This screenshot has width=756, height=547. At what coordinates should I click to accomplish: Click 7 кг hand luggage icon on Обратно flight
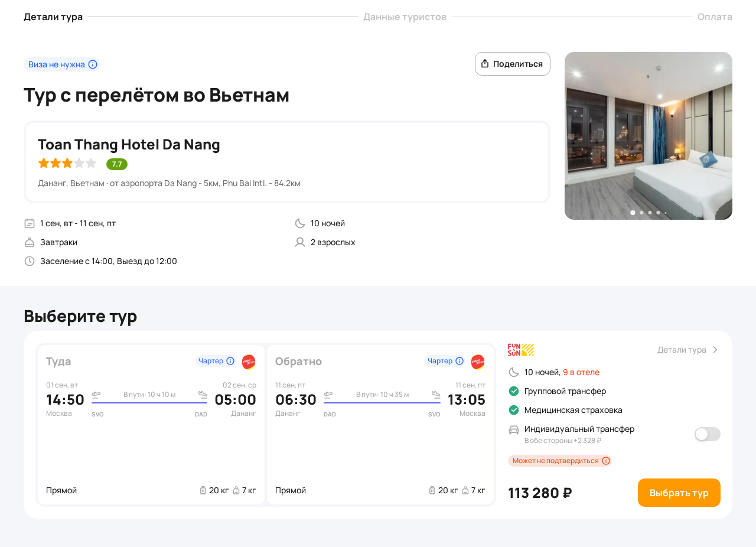(465, 490)
